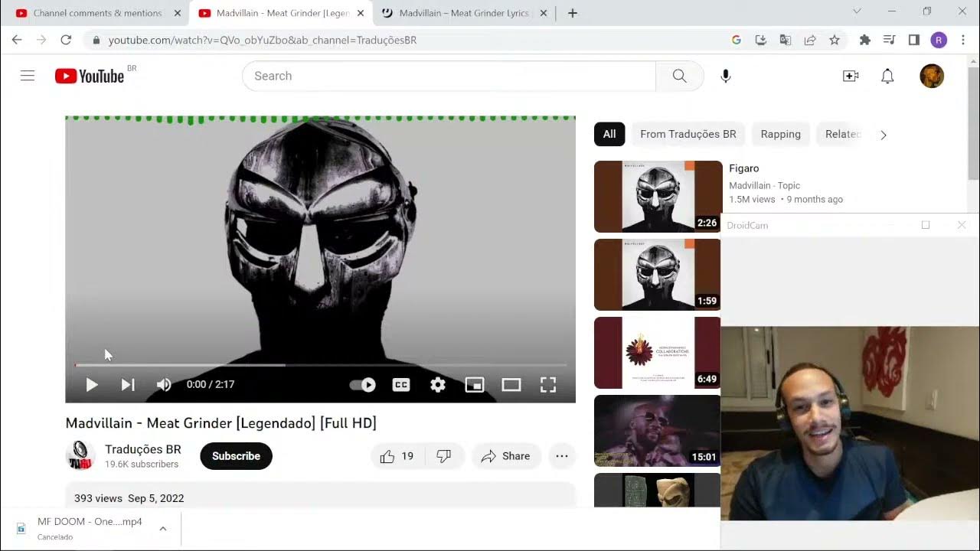This screenshot has height=551, width=980.
Task: Start voice search with the microphone
Action: click(726, 76)
